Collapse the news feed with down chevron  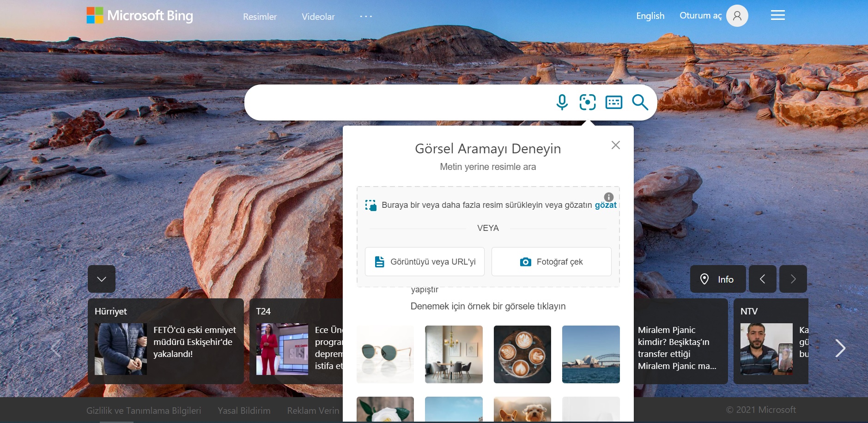102,279
